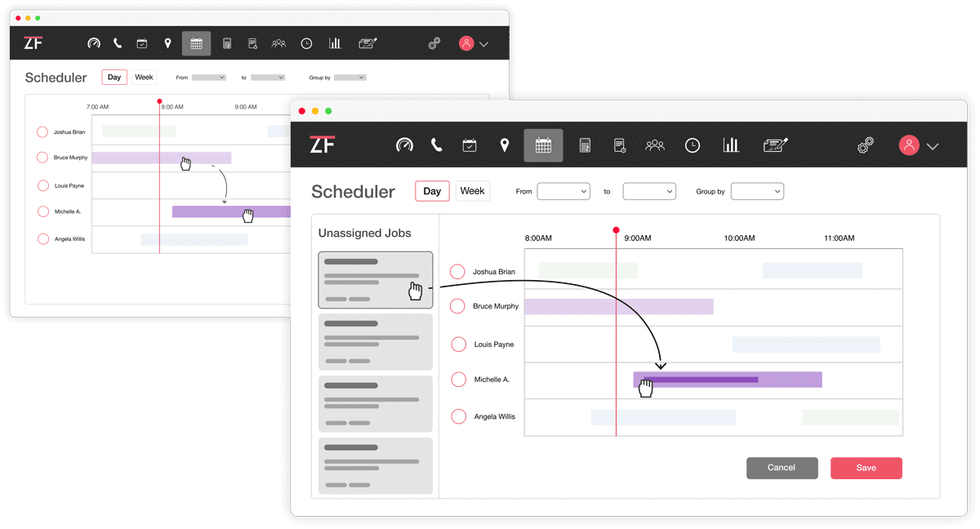
Task: Open the map location pin icon in front toolbar
Action: (x=505, y=145)
